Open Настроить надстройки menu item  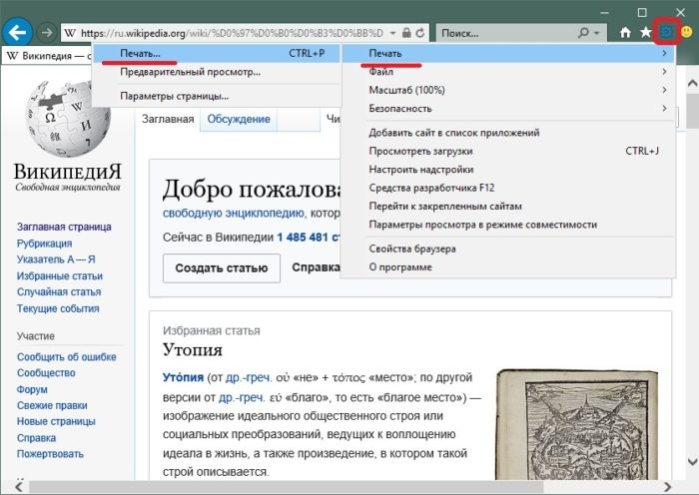pyautogui.click(x=508, y=169)
